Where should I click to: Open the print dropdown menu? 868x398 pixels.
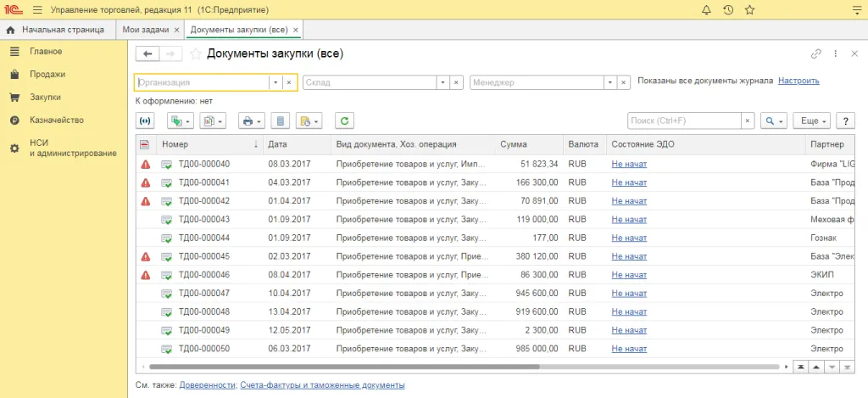tap(252, 121)
